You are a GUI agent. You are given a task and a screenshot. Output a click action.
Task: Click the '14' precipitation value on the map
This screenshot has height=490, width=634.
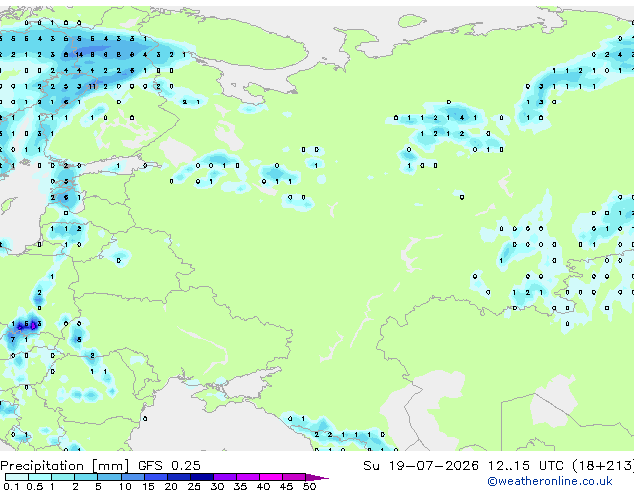point(79,54)
